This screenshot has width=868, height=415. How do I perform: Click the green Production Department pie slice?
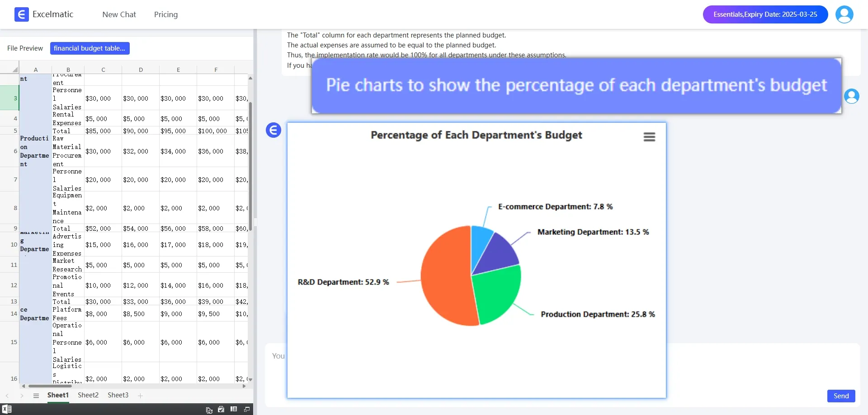(497, 294)
